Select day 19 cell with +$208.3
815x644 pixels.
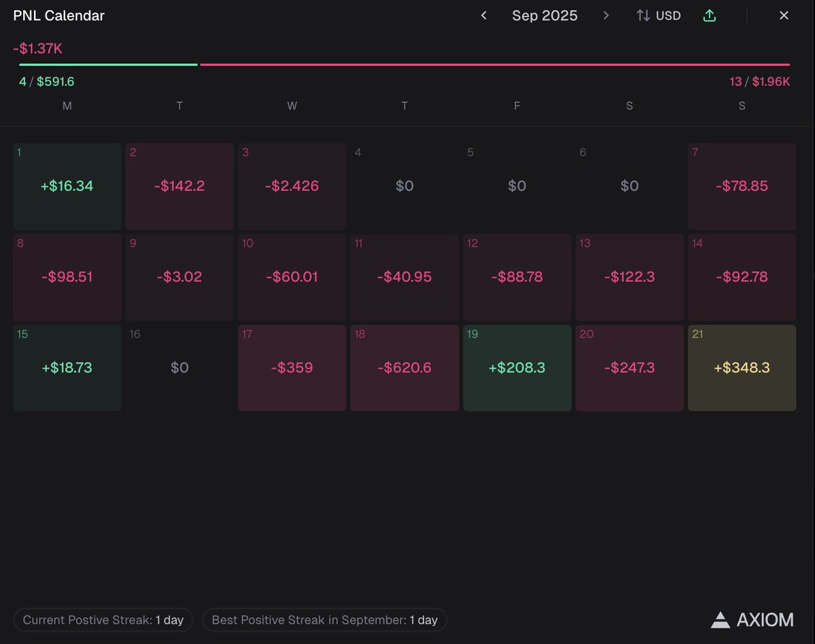517,368
